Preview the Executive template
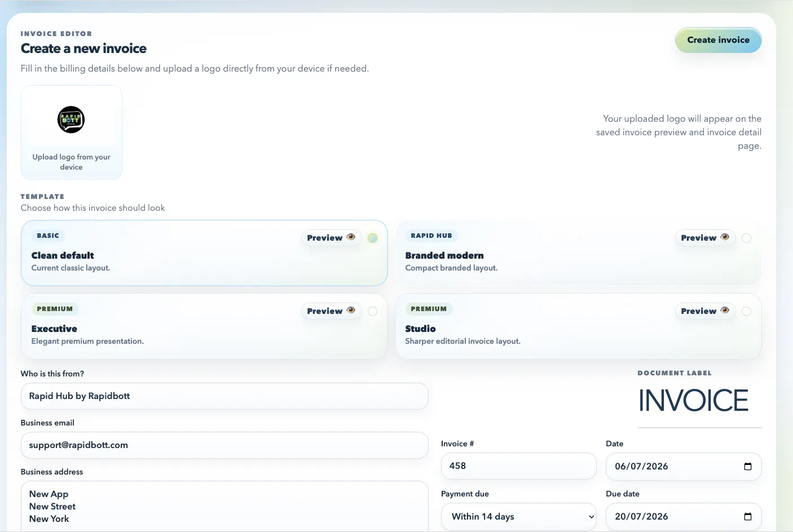This screenshot has height=532, width=793. (x=331, y=311)
